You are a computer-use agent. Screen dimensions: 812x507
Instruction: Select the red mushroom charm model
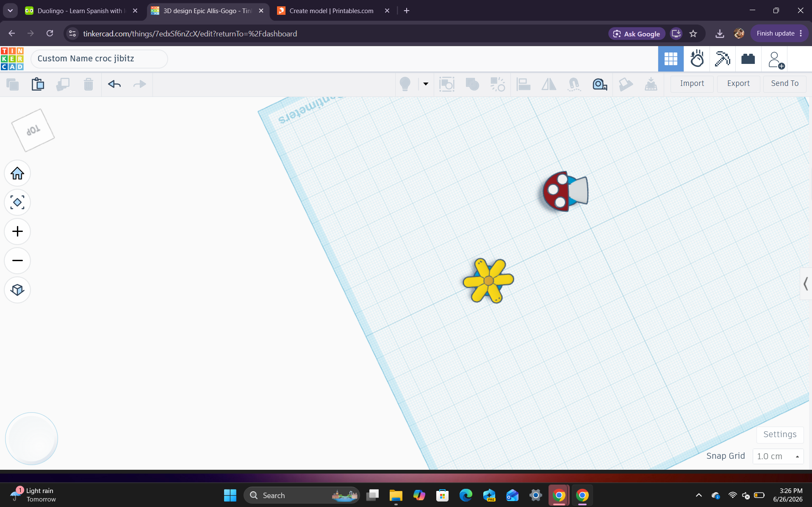pyautogui.click(x=565, y=191)
